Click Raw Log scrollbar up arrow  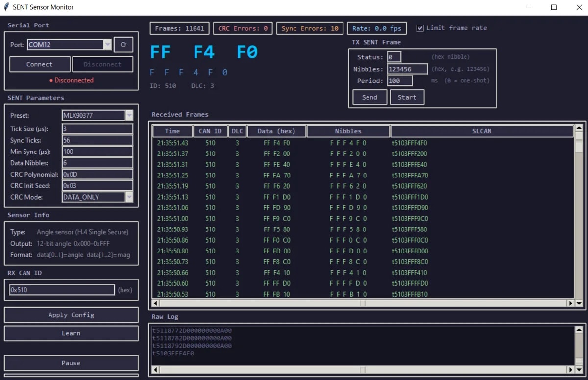pyautogui.click(x=579, y=330)
